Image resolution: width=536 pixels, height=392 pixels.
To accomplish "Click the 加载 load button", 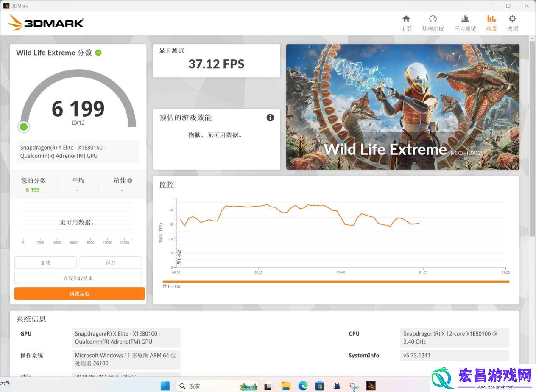I will tap(45, 263).
